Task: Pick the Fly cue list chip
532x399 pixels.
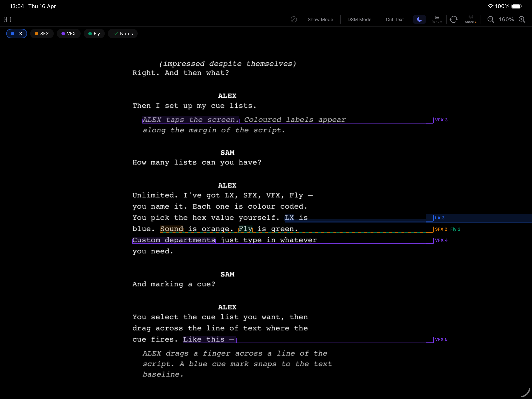Action: [x=94, y=34]
